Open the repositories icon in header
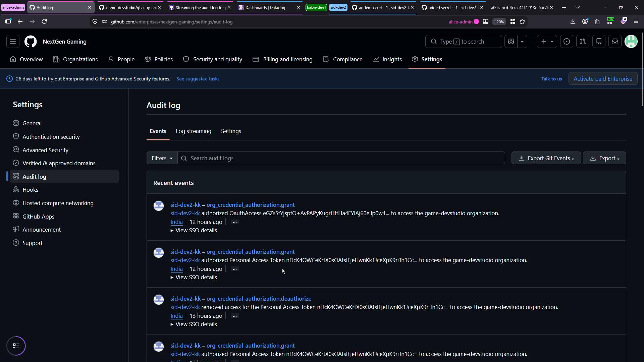644x362 pixels. [599, 42]
